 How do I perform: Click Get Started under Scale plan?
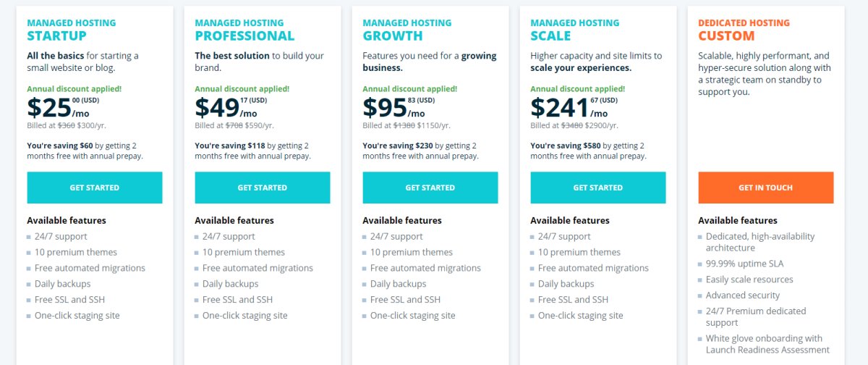[598, 188]
